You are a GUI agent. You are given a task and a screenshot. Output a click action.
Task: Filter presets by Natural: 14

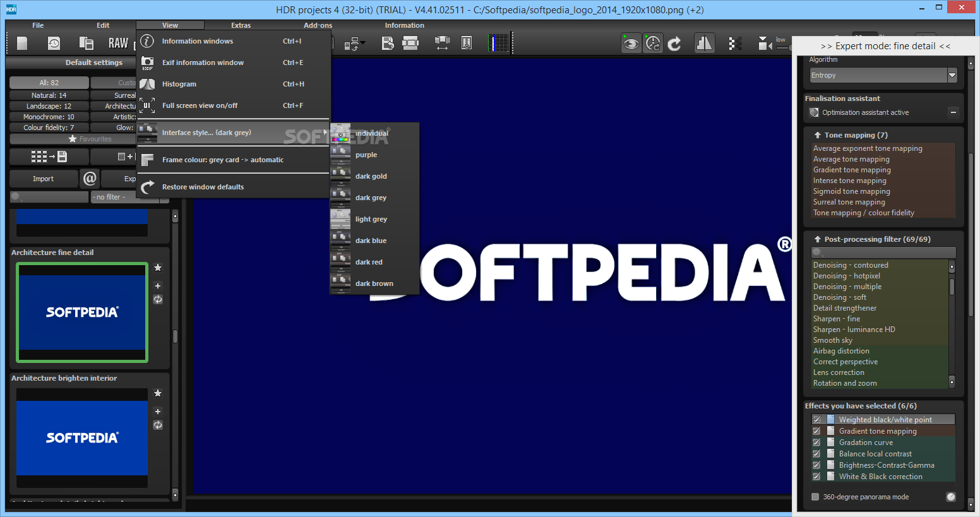click(x=49, y=95)
